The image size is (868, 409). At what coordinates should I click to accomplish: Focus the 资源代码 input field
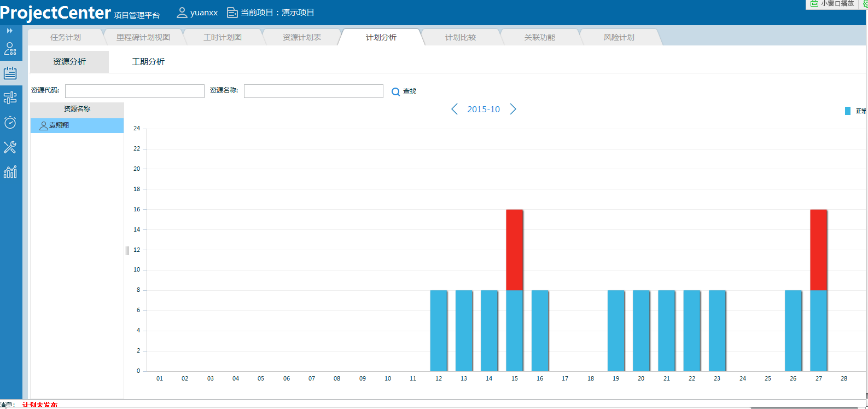(x=135, y=91)
